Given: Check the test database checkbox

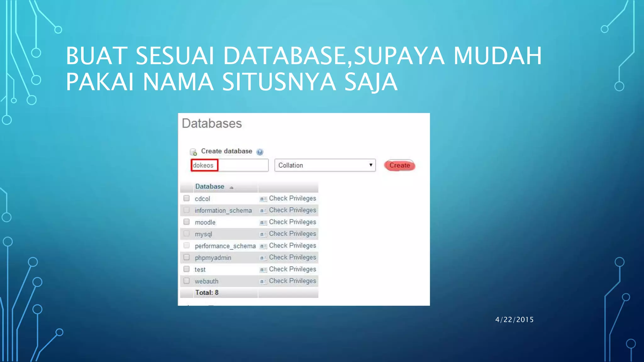Looking at the screenshot, I should (186, 269).
